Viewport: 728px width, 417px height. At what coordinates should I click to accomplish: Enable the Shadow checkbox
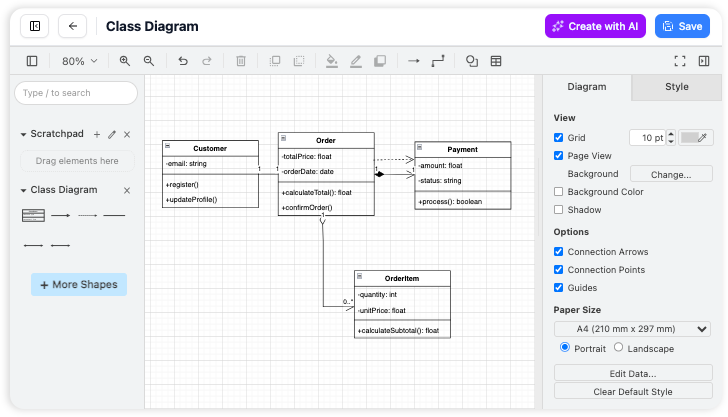click(x=559, y=210)
